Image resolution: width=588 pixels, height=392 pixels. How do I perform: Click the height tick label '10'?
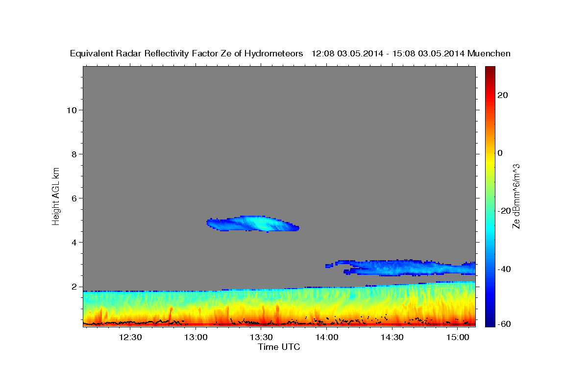(72, 110)
